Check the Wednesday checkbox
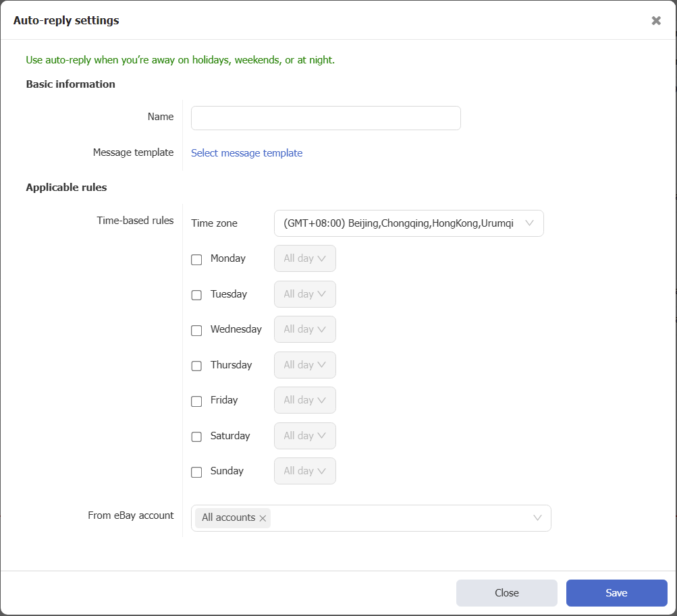The height and width of the screenshot is (616, 677). (x=196, y=331)
